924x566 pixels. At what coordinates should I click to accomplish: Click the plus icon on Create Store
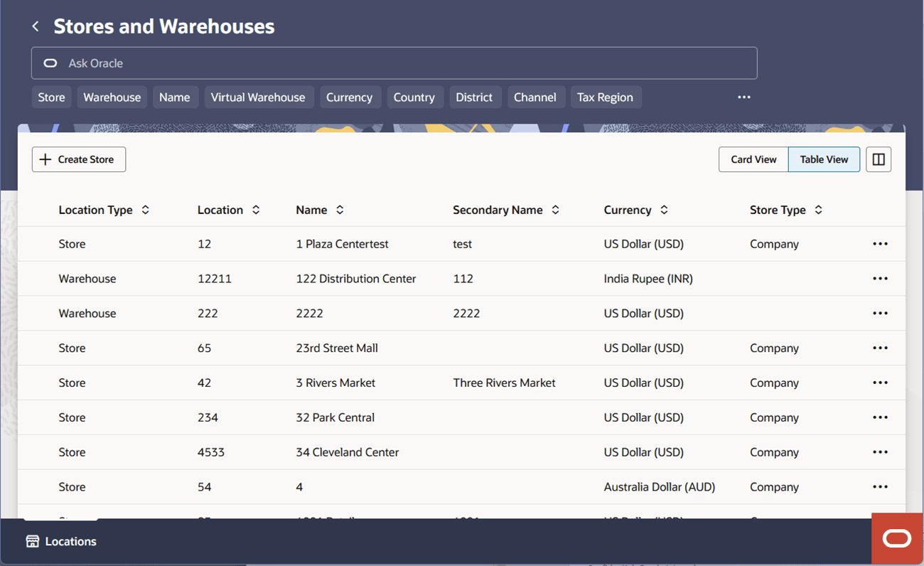(x=44, y=159)
